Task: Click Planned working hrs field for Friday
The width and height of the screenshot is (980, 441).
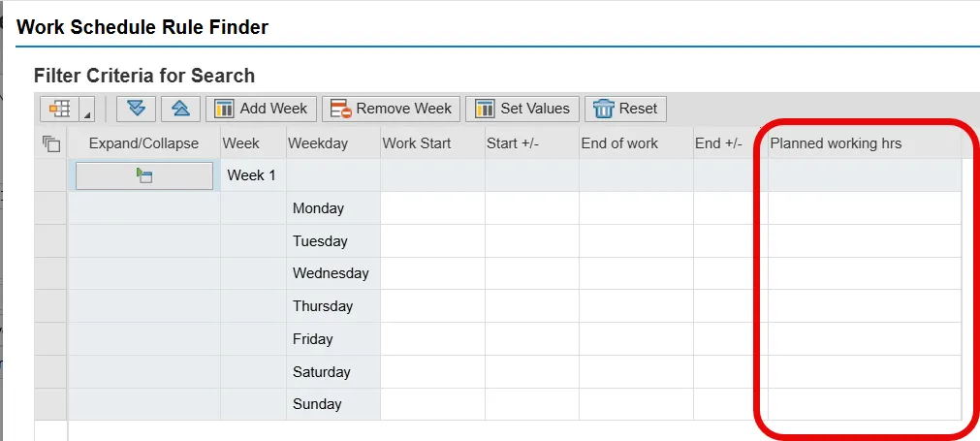Action: [x=865, y=339]
